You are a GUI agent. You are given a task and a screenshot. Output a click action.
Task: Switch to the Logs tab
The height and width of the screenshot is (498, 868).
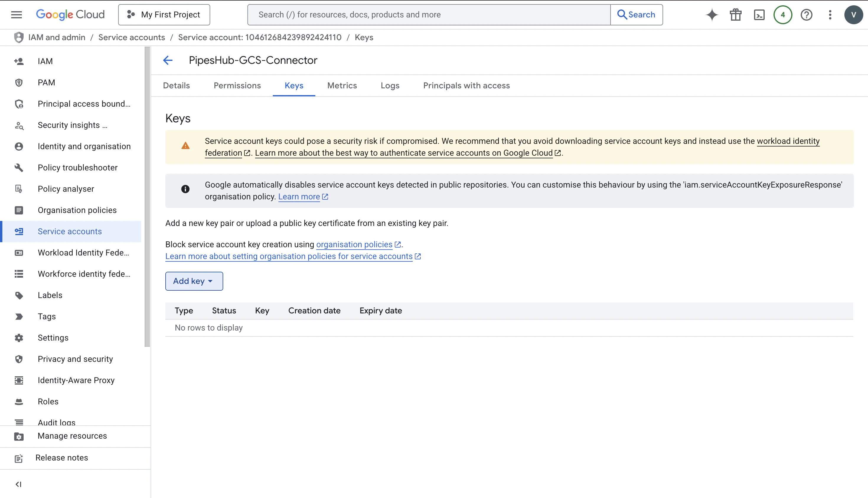pos(390,85)
